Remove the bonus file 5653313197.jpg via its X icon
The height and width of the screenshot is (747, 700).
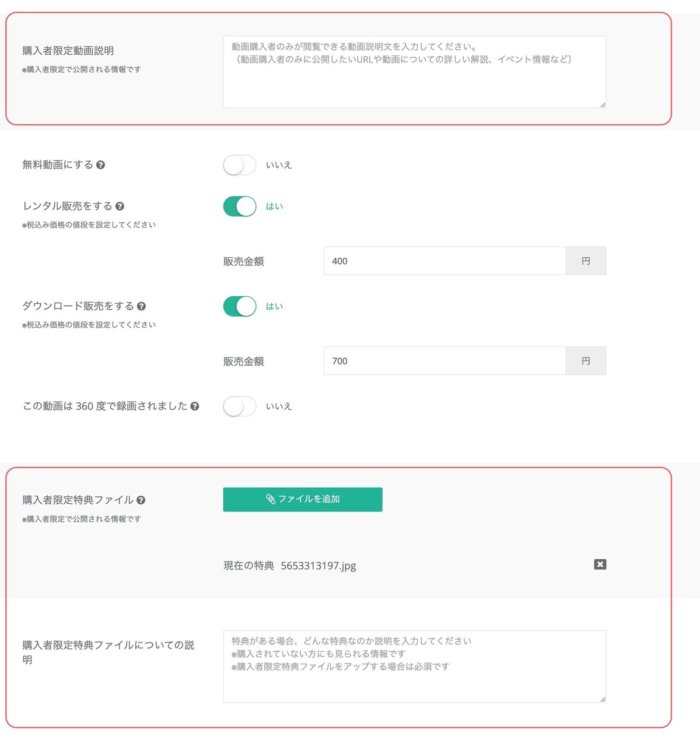599,564
